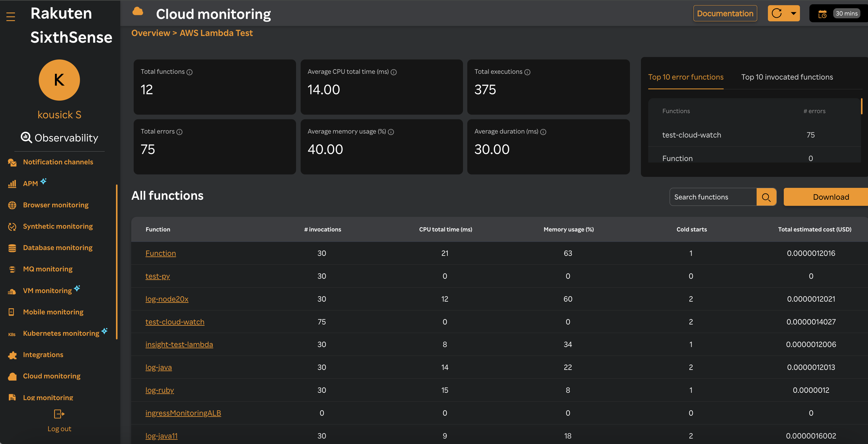868x444 pixels.
Task: Go to Browser monitoring
Action: pos(56,205)
